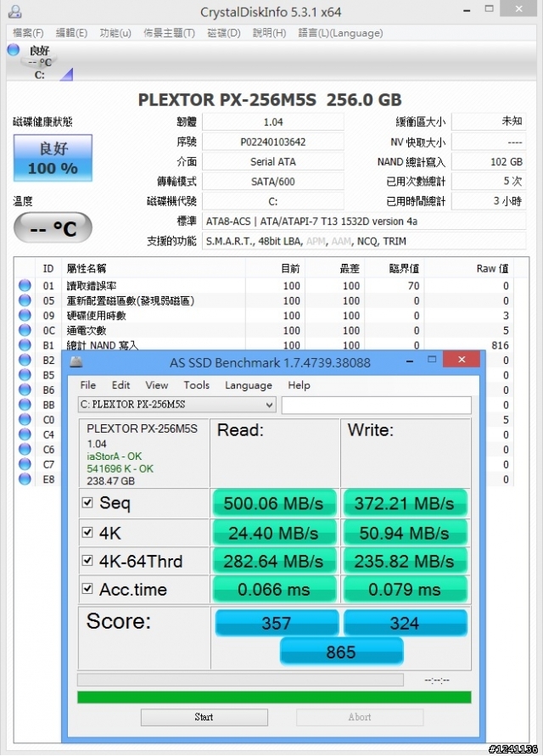
Task: Click the AS SSD Benchmark title bar icon
Action: pos(76,362)
